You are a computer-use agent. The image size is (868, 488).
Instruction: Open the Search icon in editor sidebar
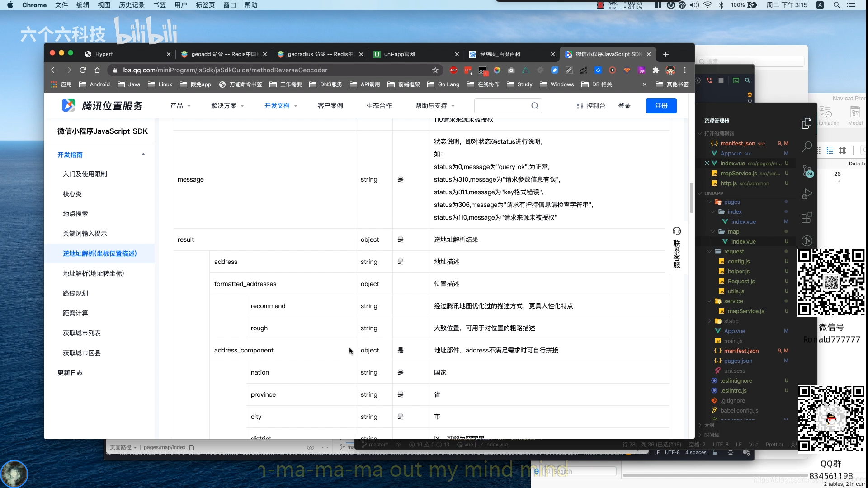pos(807,147)
